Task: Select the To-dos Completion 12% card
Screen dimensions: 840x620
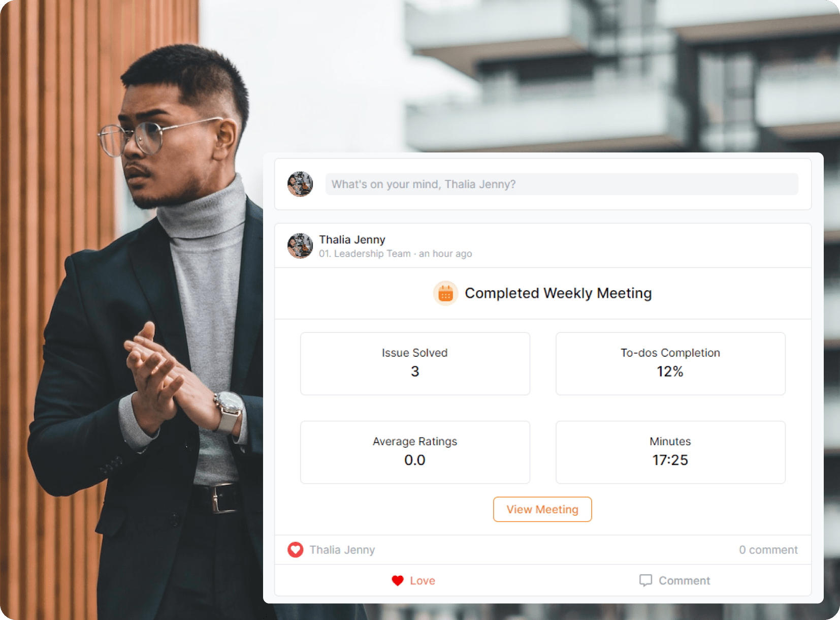Action: point(670,364)
